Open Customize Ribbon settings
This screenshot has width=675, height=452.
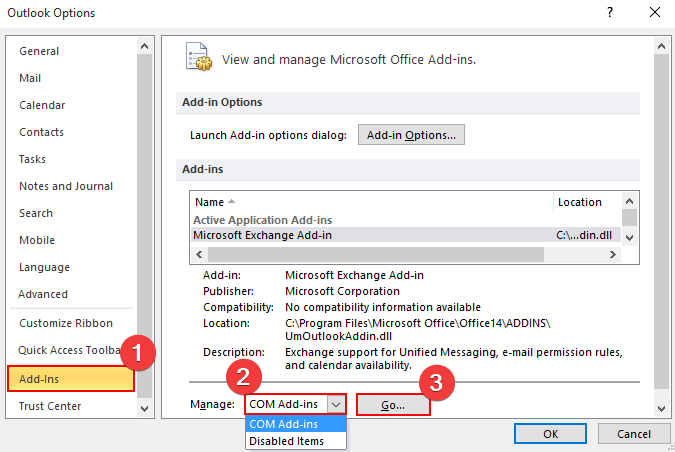(x=66, y=323)
